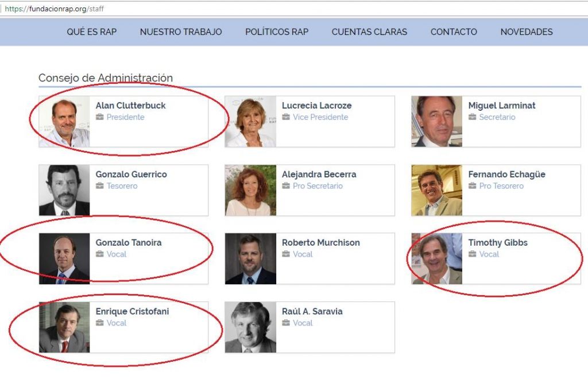Image resolution: width=588 pixels, height=387 pixels.
Task: Go to the NUESTRO TRABAJO section
Action: pyautogui.click(x=181, y=32)
